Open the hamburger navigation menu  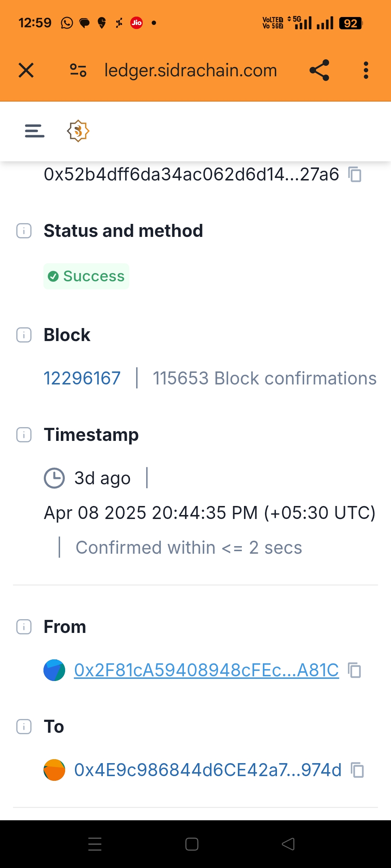click(x=34, y=131)
